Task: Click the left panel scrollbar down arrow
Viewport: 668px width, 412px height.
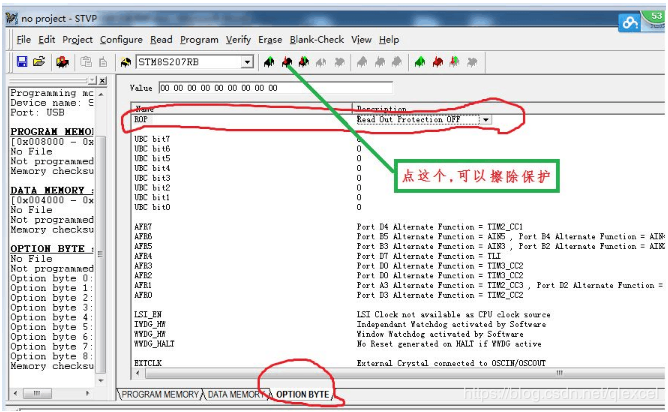Action: [101, 380]
